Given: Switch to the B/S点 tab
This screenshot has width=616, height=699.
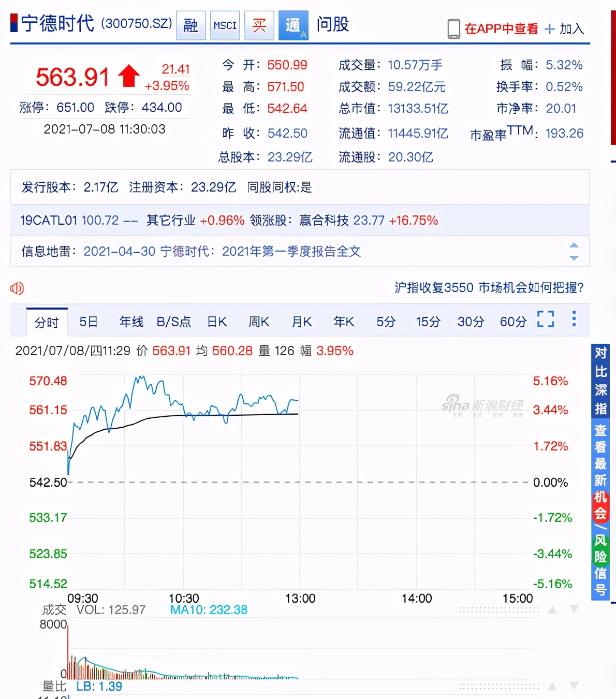Looking at the screenshot, I should click(x=174, y=322).
